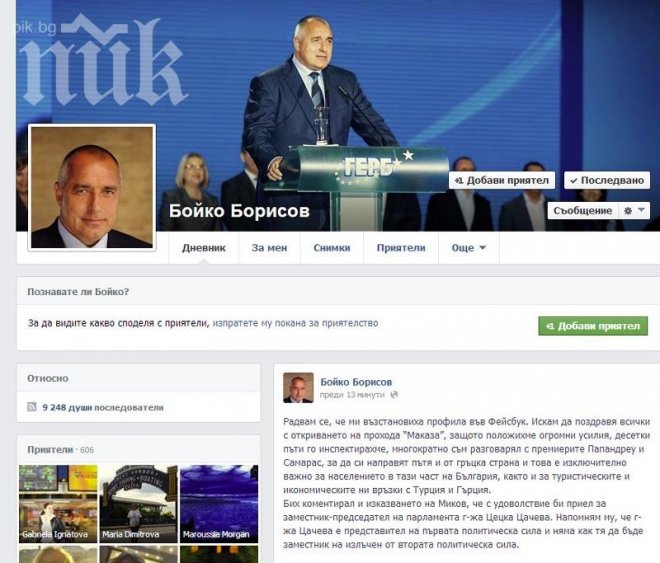The height and width of the screenshot is (563, 660).
Task: Expand the Още tab dropdown
Action: [468, 248]
